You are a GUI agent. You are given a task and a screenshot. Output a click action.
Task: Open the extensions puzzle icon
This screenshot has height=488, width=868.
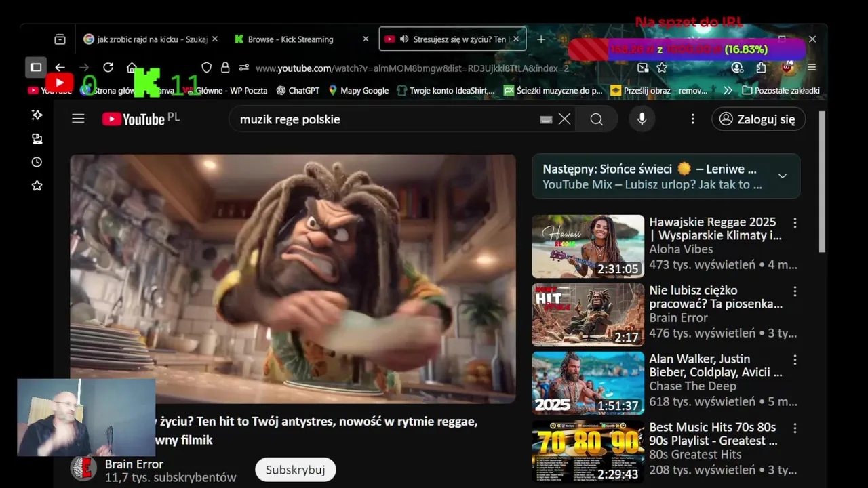point(761,68)
